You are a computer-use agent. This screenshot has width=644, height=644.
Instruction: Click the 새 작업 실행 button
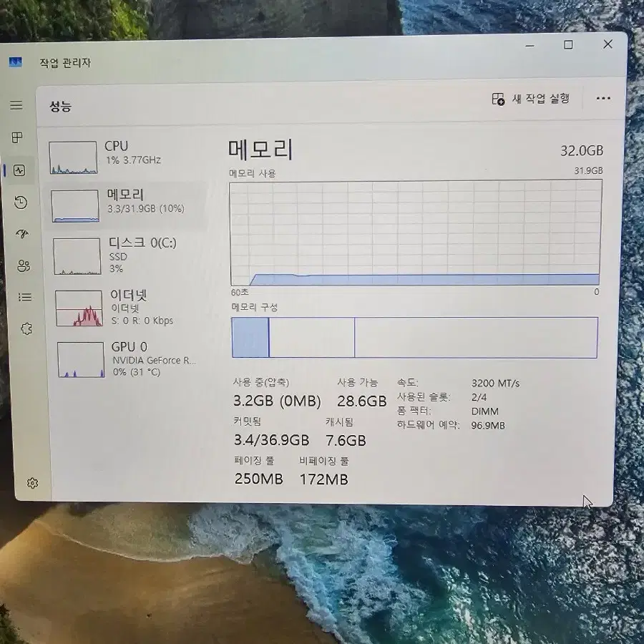click(x=531, y=99)
